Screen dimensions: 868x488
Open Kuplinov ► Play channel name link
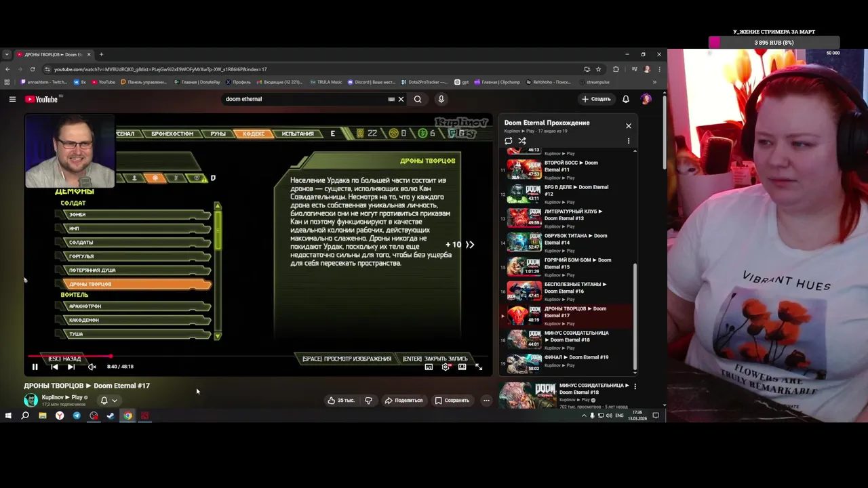62,397
